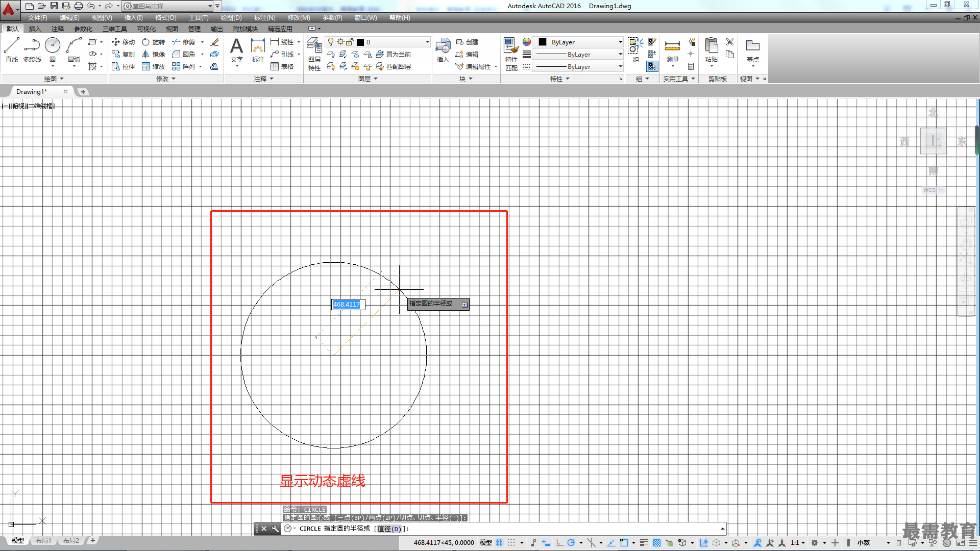Toggle dynamic input in status bar
Viewport: 980px width, 551px height.
pos(546,543)
